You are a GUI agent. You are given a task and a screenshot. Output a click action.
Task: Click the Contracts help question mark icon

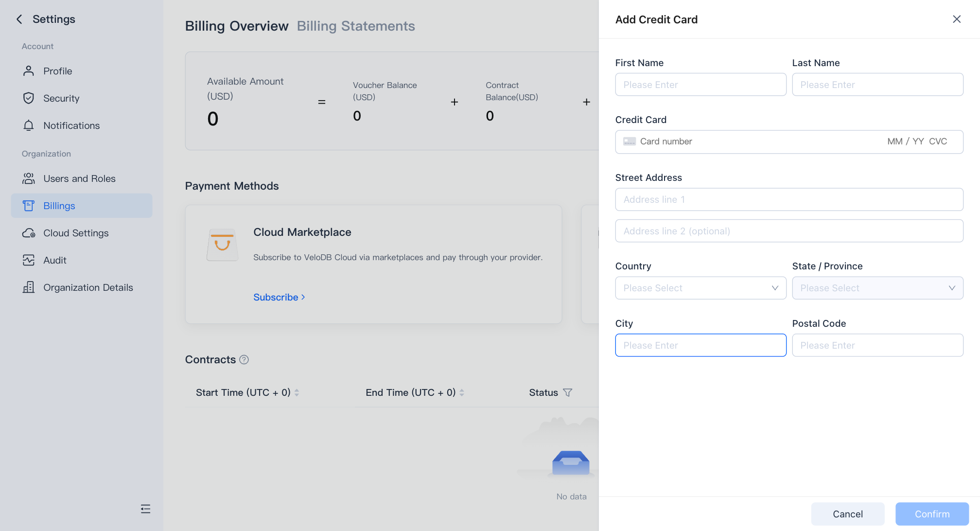[244, 359]
